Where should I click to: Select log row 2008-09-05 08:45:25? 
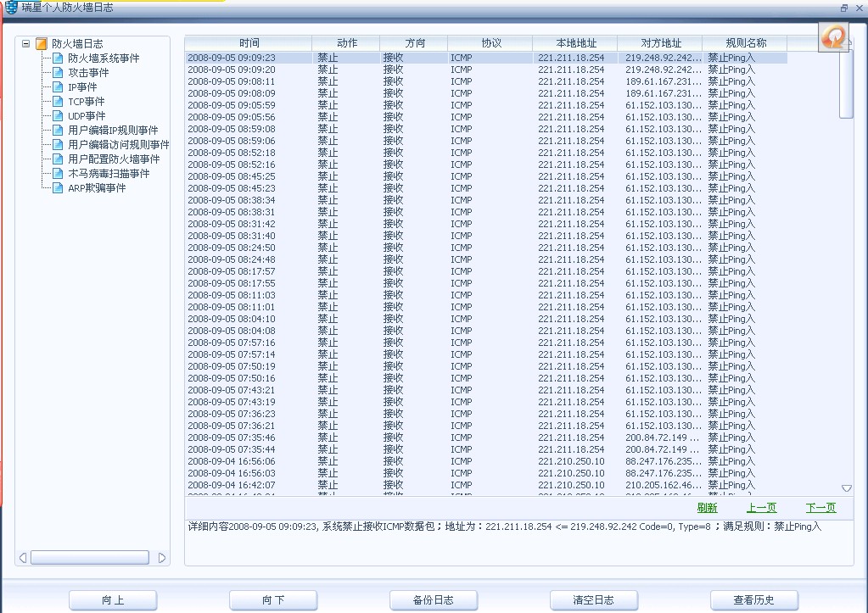click(x=486, y=176)
